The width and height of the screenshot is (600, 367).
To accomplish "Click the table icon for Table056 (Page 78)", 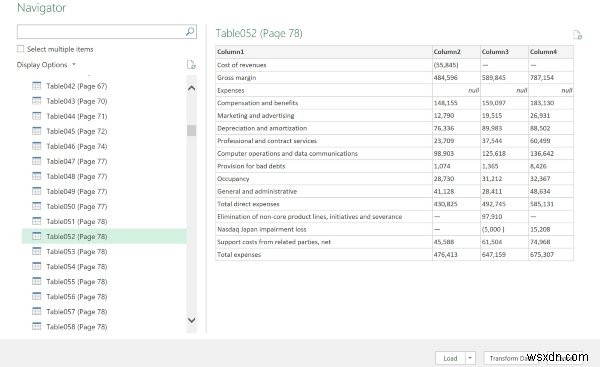I will (x=37, y=296).
